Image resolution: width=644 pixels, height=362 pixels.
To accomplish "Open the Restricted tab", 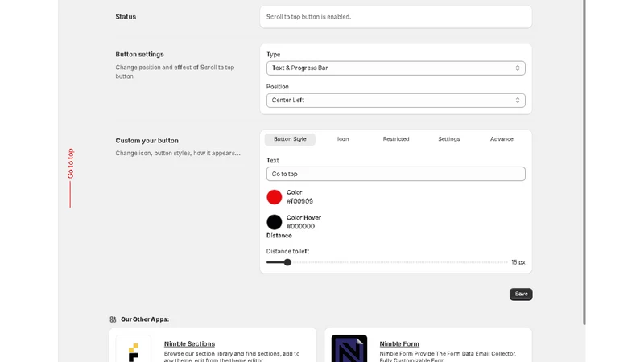I will click(x=396, y=139).
